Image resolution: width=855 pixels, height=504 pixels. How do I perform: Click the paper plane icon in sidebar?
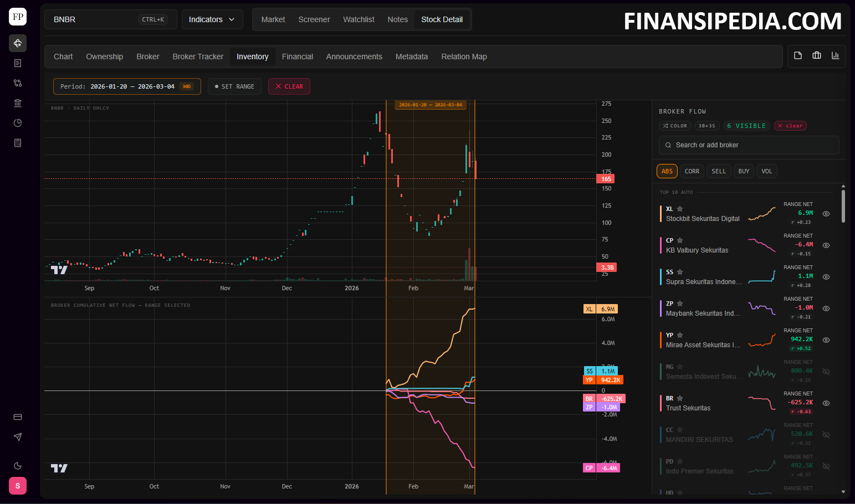click(18, 437)
